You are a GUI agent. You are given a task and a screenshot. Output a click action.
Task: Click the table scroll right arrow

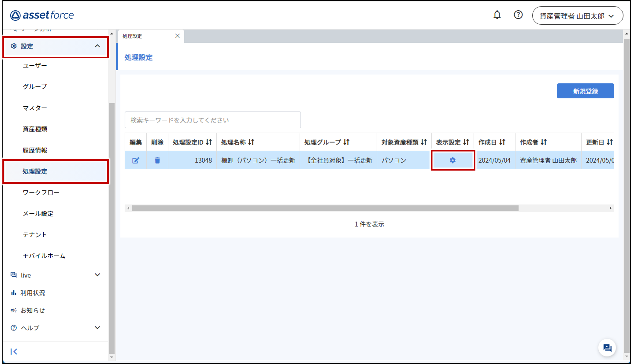pyautogui.click(x=610, y=208)
